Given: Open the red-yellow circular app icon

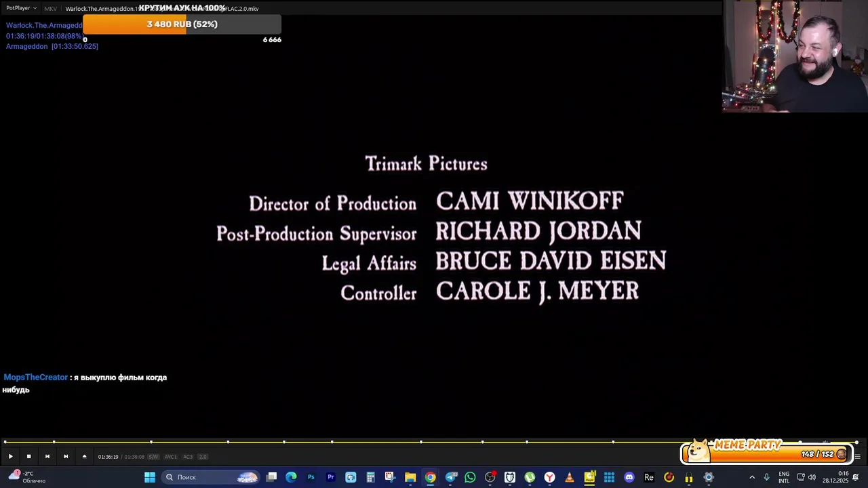Looking at the screenshot, I should point(669,477).
